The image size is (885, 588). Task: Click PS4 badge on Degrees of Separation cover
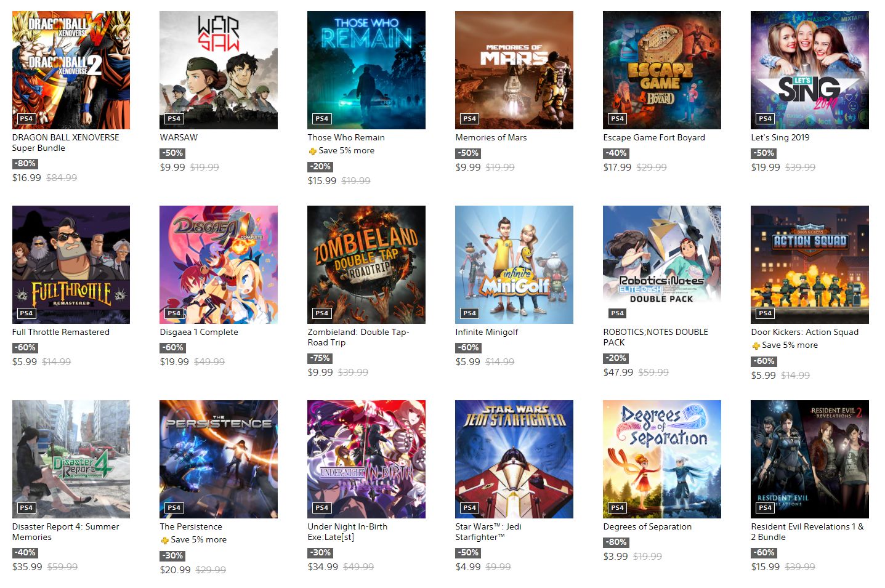pyautogui.click(x=617, y=508)
